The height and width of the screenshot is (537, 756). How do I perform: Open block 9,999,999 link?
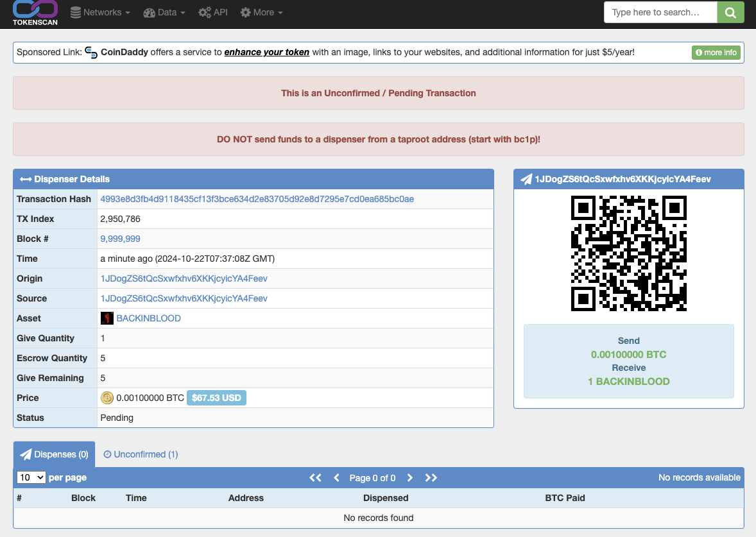coord(120,239)
